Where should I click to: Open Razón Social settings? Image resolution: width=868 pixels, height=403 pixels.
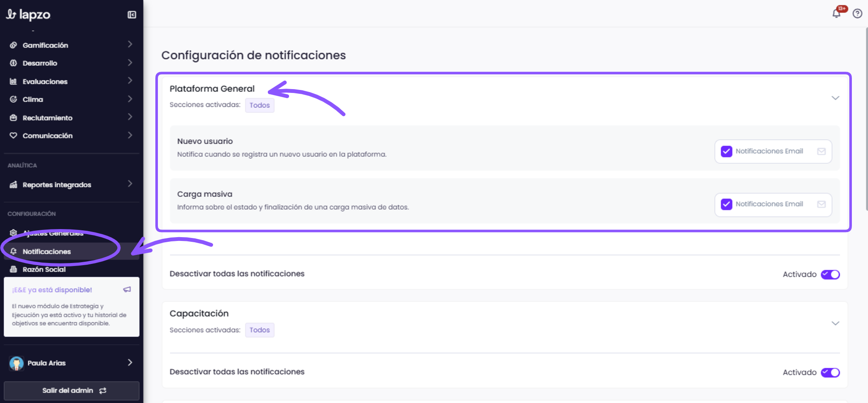(71, 269)
